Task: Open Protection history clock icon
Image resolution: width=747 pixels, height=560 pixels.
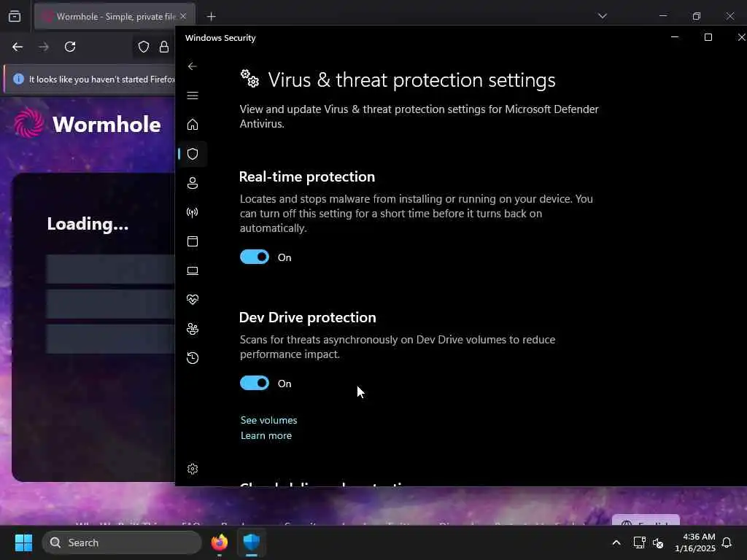Action: (x=193, y=358)
